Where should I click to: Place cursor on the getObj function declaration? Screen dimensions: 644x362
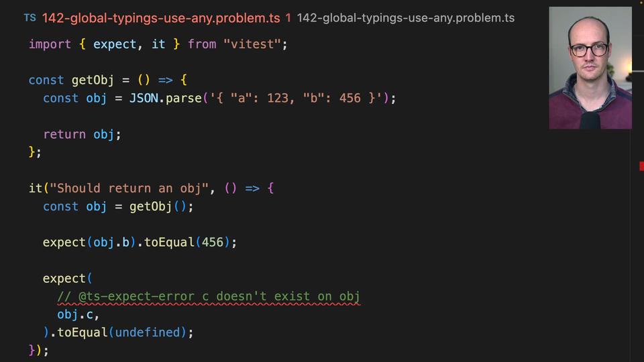[93, 80]
